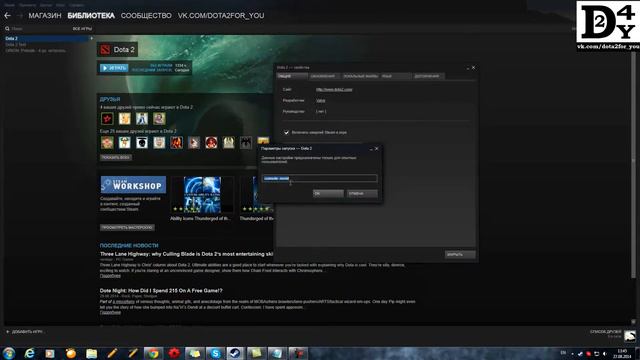
Task: Open the VK.COM/DOTA2FOR_YOU profile menu
Action: point(221,16)
